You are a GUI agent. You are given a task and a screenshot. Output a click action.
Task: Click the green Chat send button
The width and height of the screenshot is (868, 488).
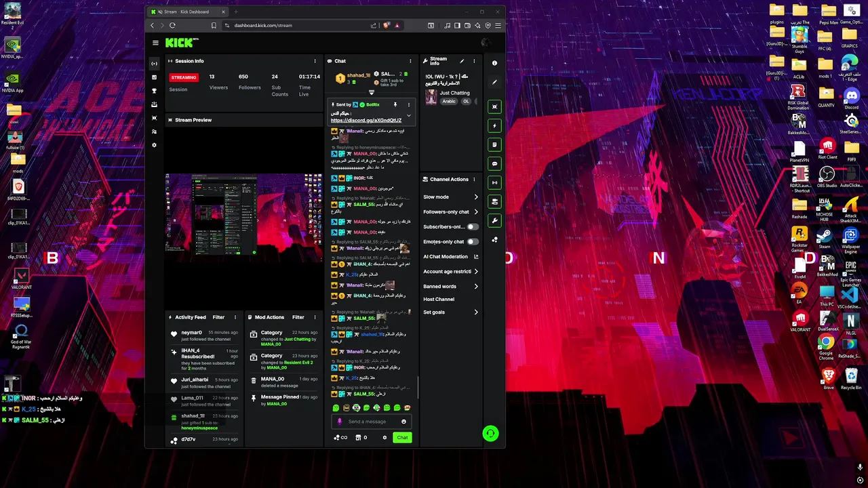point(402,437)
